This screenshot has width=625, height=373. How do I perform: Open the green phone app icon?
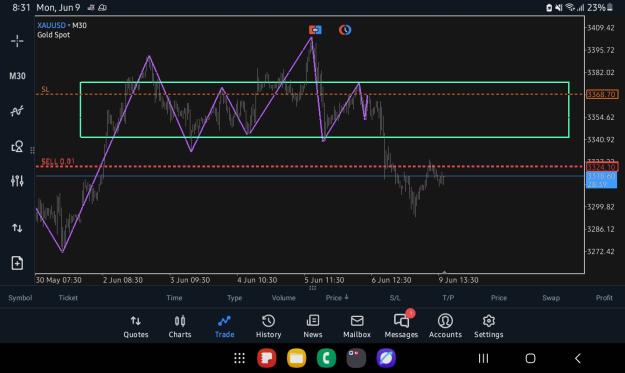tap(326, 358)
